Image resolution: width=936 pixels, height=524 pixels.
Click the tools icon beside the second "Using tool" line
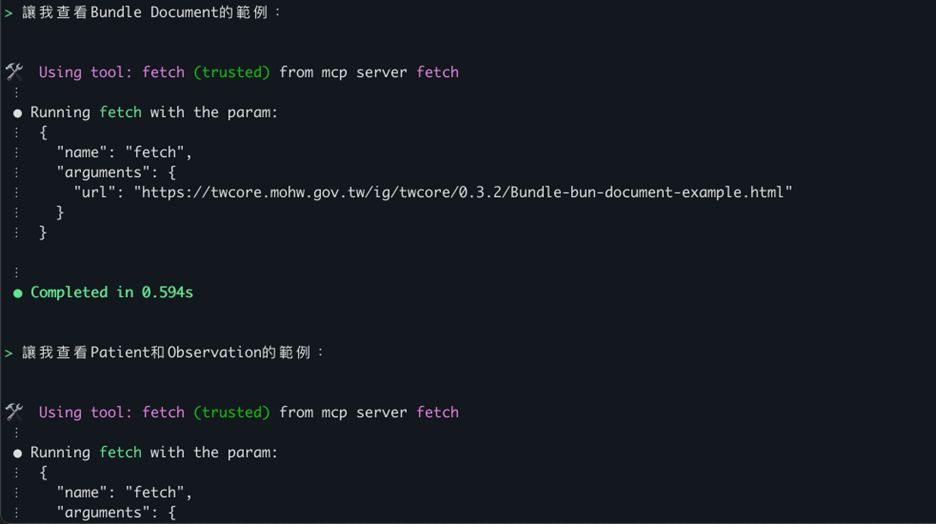click(x=14, y=412)
